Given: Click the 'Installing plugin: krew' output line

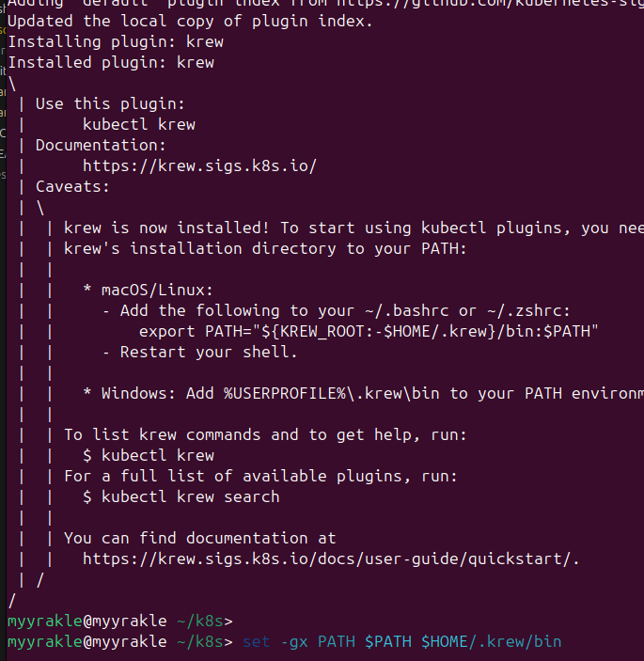Looking at the screenshot, I should click(x=116, y=41).
